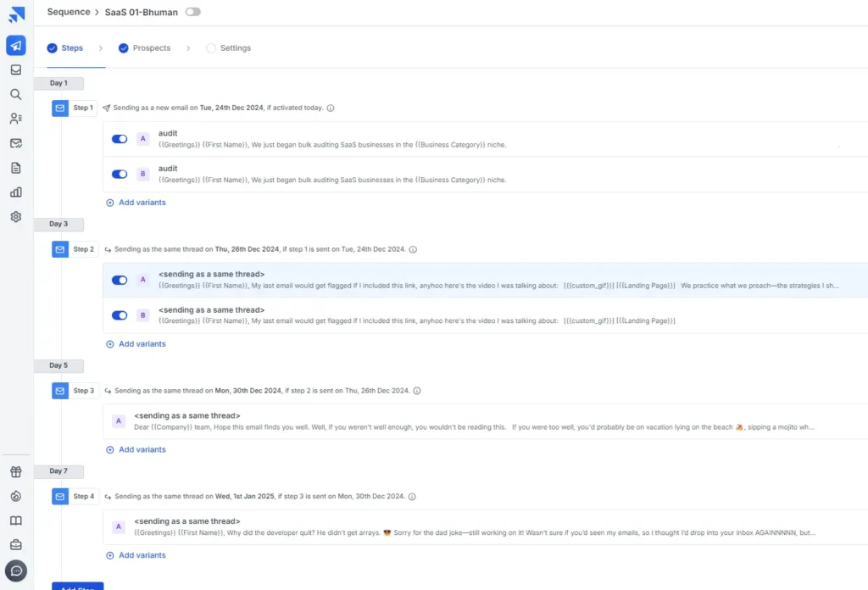
Task: Open the prospects people icon in sidebar
Action: [16, 119]
